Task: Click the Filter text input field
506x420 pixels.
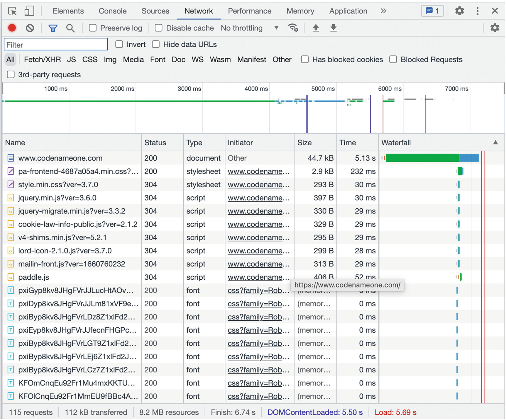Action: [56, 45]
